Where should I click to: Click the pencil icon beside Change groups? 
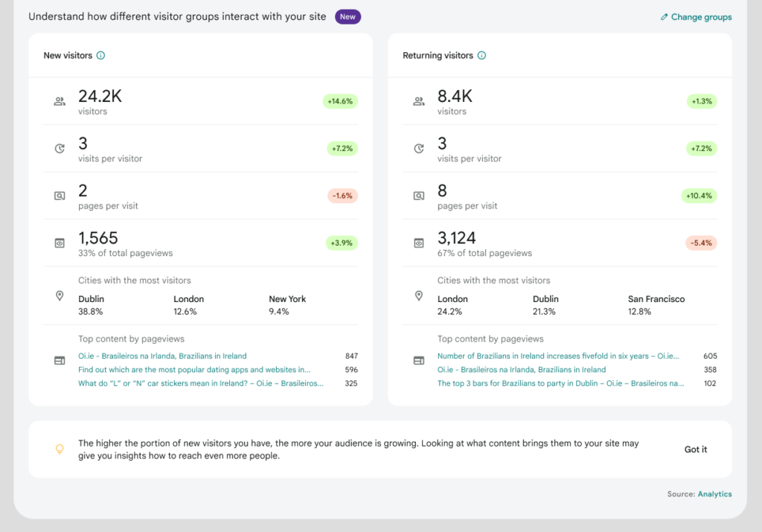665,16
